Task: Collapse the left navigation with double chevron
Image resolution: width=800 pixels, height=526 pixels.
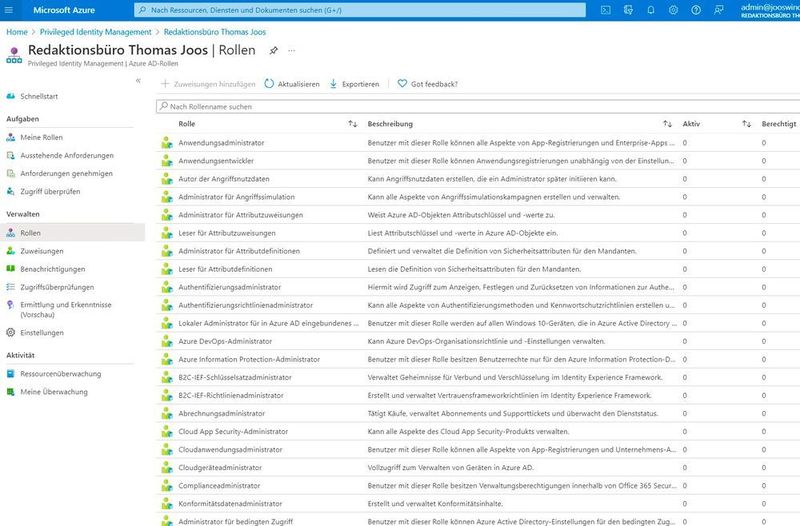Action: coord(138,81)
